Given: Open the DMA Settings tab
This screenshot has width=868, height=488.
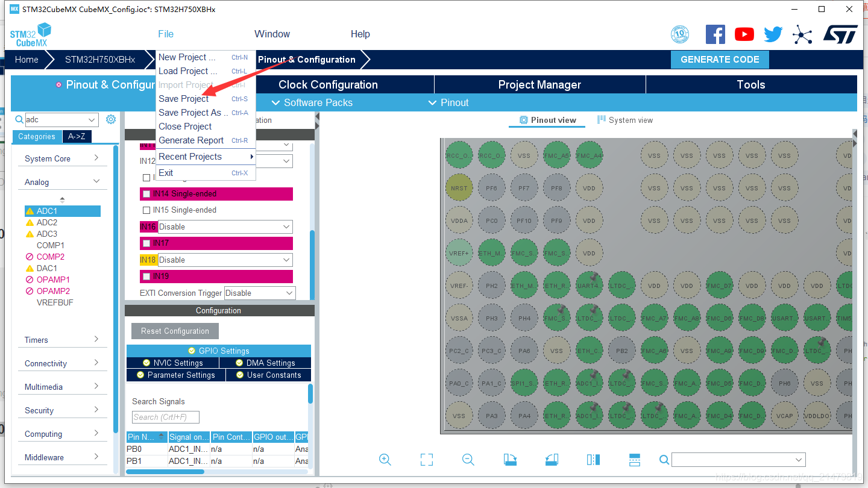Looking at the screenshot, I should [x=265, y=363].
